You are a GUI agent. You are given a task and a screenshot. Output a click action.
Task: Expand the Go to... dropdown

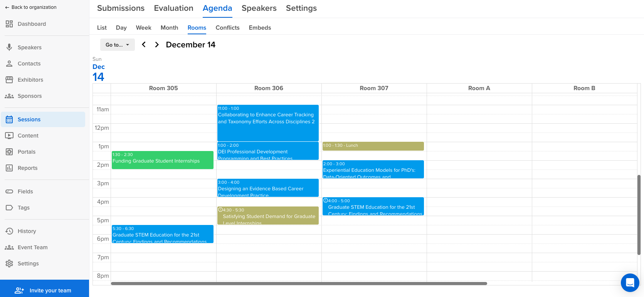click(x=117, y=45)
